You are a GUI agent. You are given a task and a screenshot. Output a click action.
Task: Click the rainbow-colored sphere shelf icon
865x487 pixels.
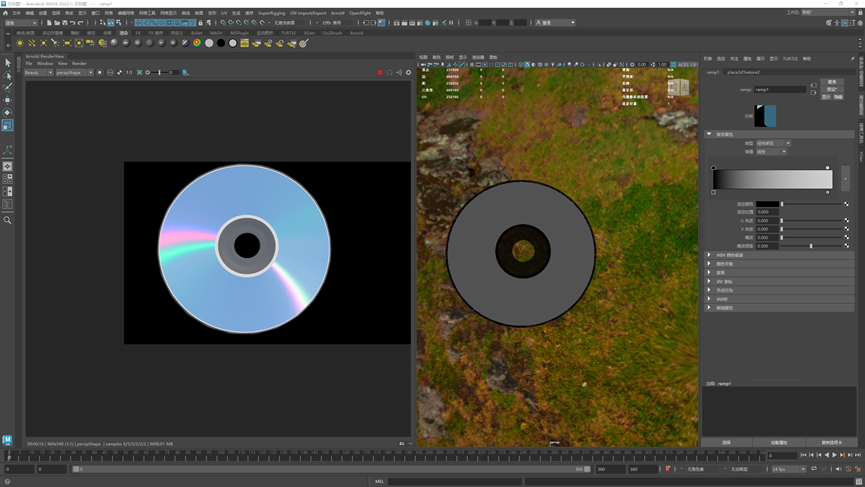tap(197, 44)
